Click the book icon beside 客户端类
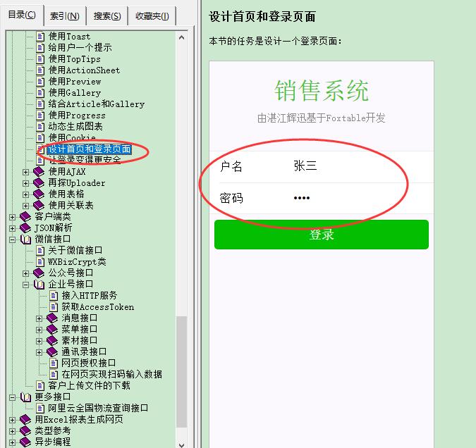 tap(25, 216)
